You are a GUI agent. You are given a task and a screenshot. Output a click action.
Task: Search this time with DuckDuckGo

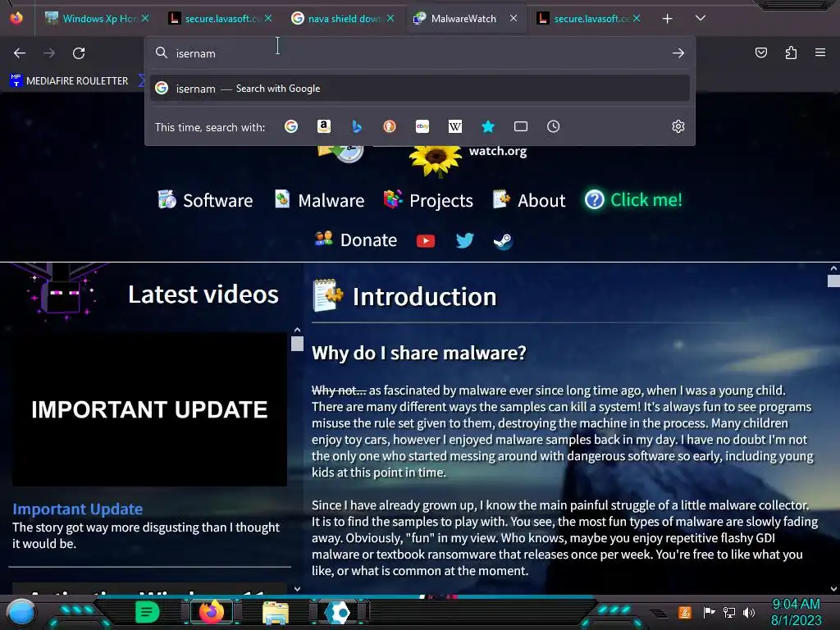[390, 126]
